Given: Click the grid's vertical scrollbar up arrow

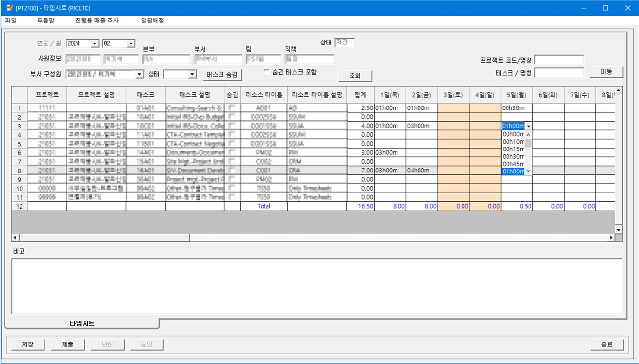Looking at the screenshot, I should [618, 91].
